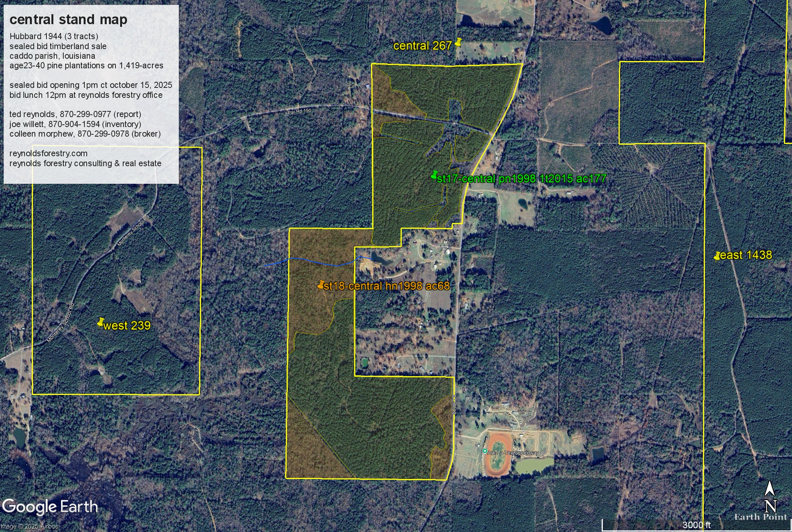Click the Par Rd 150 road label

299,111
